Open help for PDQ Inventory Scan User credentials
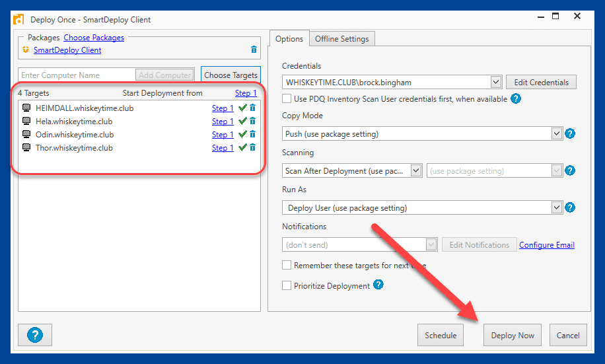The width and height of the screenshot is (605, 364). (515, 98)
